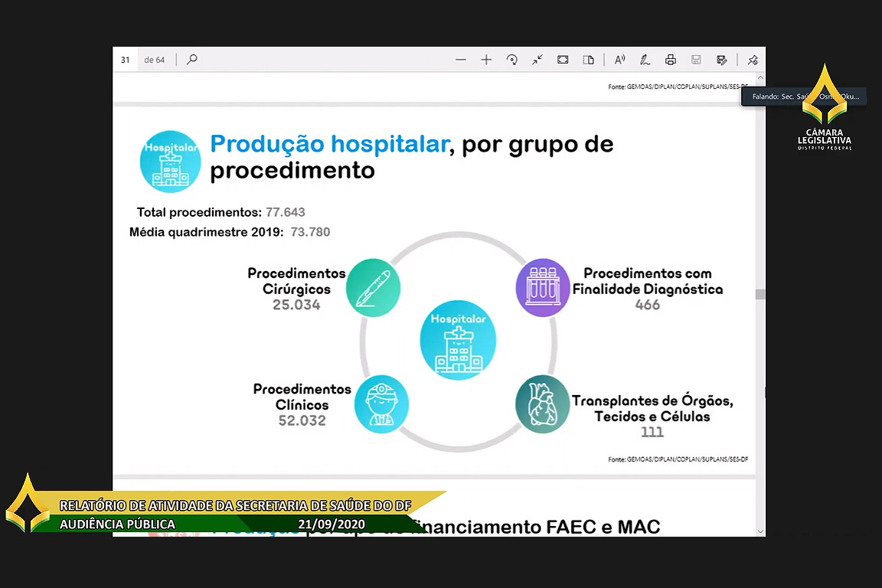Click the purple test tubes diagnostic icon
Image resolution: width=882 pixels, height=588 pixels.
tap(543, 288)
